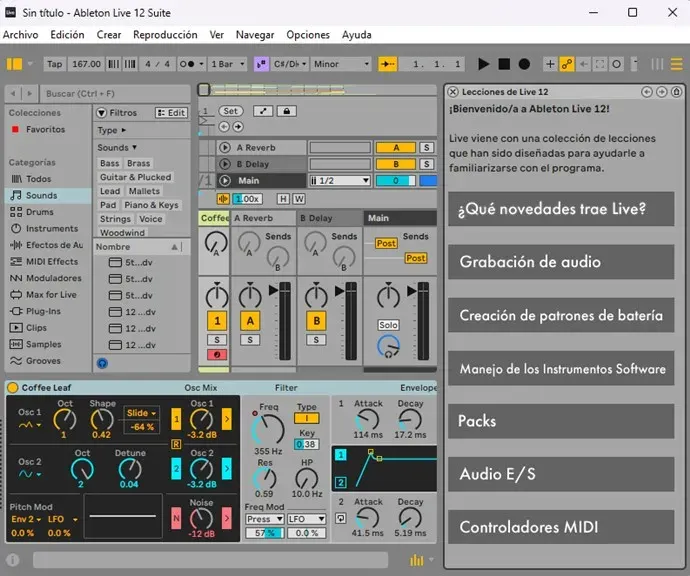Select the 167.00 tempo field
Viewport: 690px width, 576px height.
click(86, 64)
